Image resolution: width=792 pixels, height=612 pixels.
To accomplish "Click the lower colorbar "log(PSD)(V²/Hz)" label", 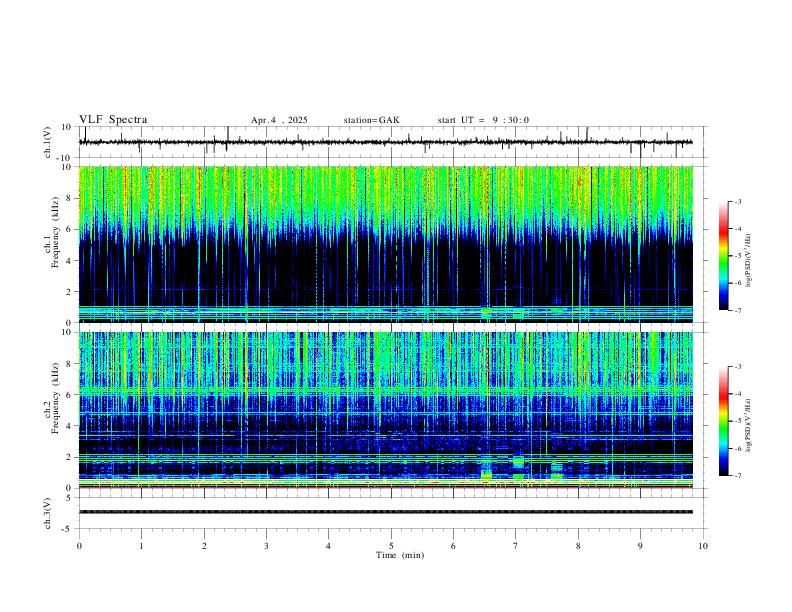I will pos(749,425).
